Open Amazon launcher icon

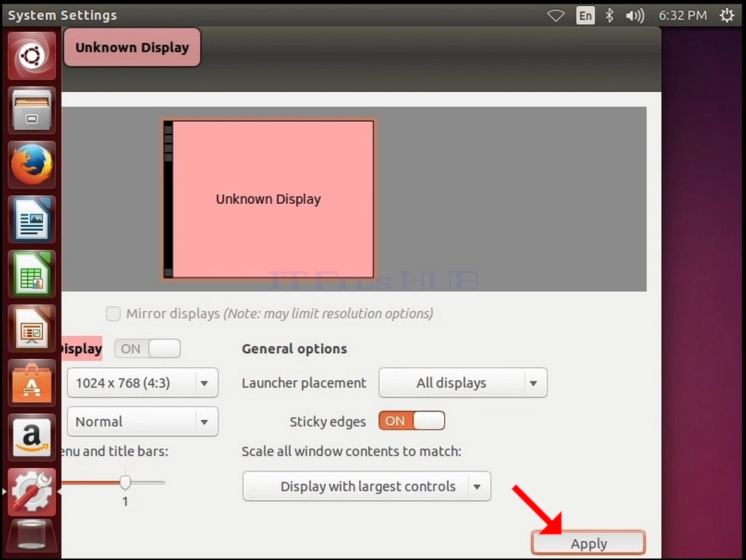click(32, 438)
